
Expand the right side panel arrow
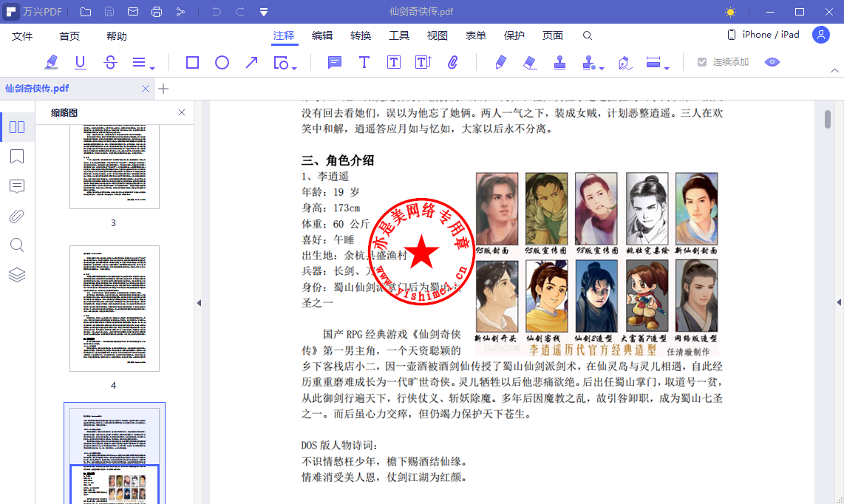839,303
